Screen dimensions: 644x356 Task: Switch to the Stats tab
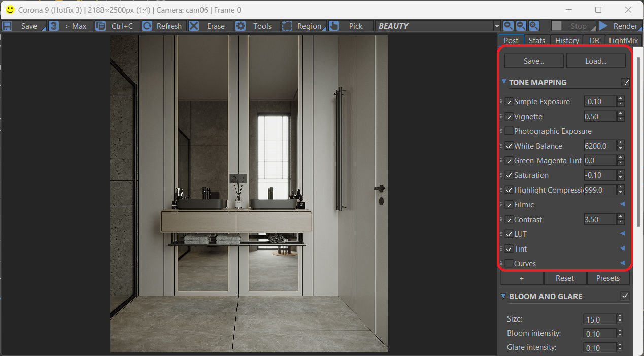pos(537,40)
